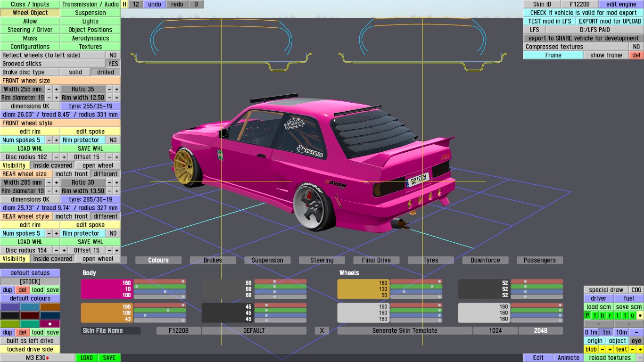This screenshot has height=362, width=644.
Task: Click EXPORT mod for UPLOAD
Action: (610, 21)
